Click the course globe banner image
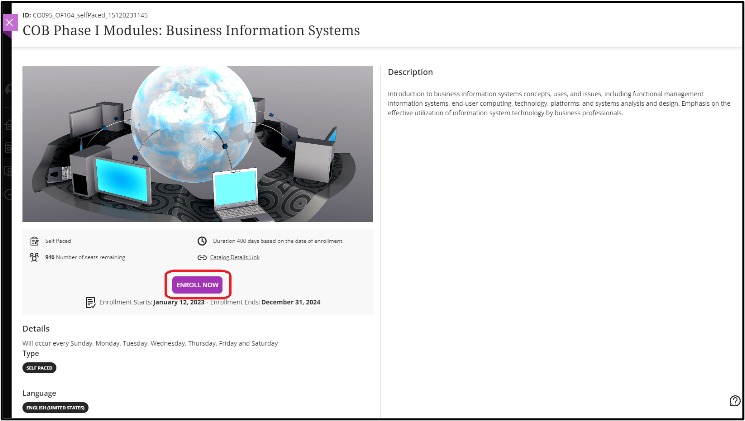 click(197, 144)
